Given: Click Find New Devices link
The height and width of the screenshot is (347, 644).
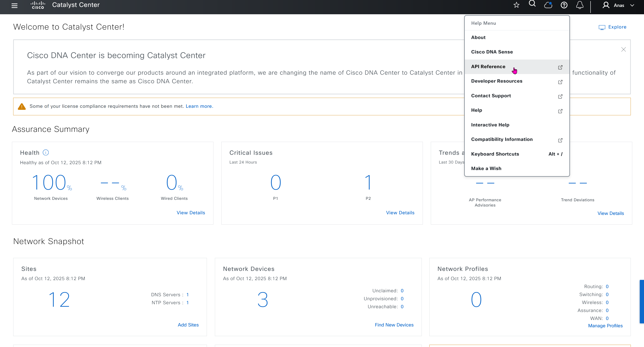Looking at the screenshot, I should pos(394,325).
